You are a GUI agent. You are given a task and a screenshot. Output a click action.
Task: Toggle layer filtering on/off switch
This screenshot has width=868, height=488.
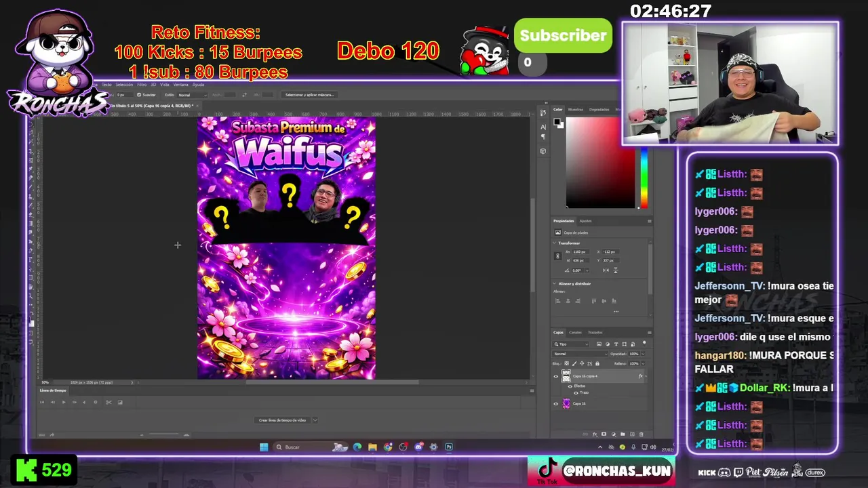[644, 343]
